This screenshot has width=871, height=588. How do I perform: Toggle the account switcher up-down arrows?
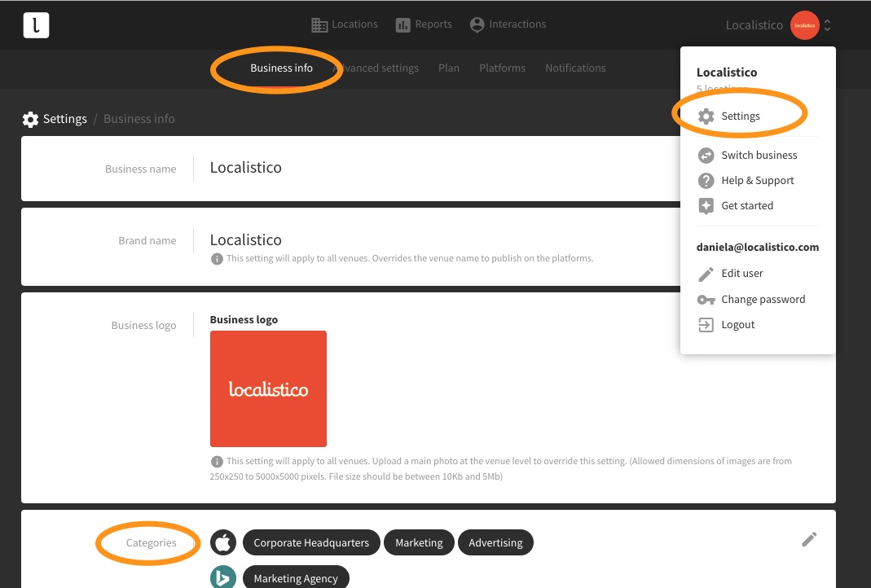click(x=827, y=25)
